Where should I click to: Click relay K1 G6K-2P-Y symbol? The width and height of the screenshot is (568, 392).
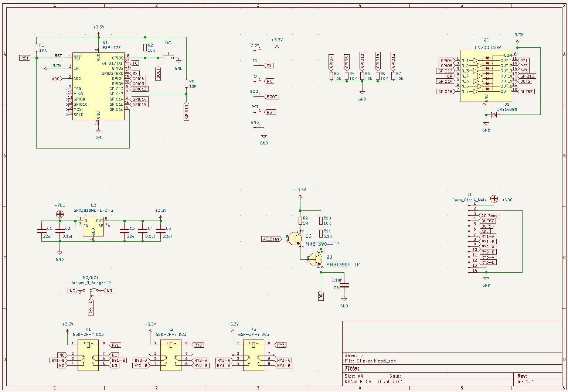[88, 355]
